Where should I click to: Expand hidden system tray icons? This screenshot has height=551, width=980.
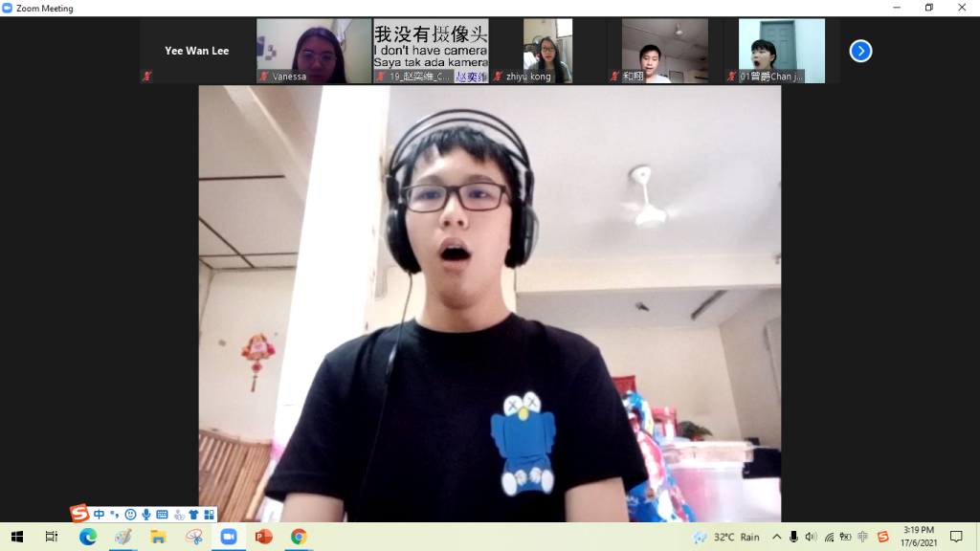pos(776,537)
